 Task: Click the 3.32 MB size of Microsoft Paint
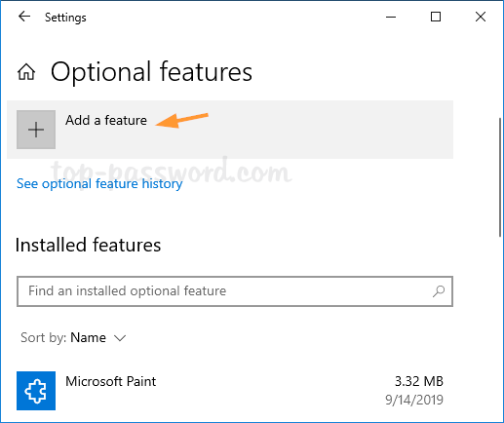[419, 381]
